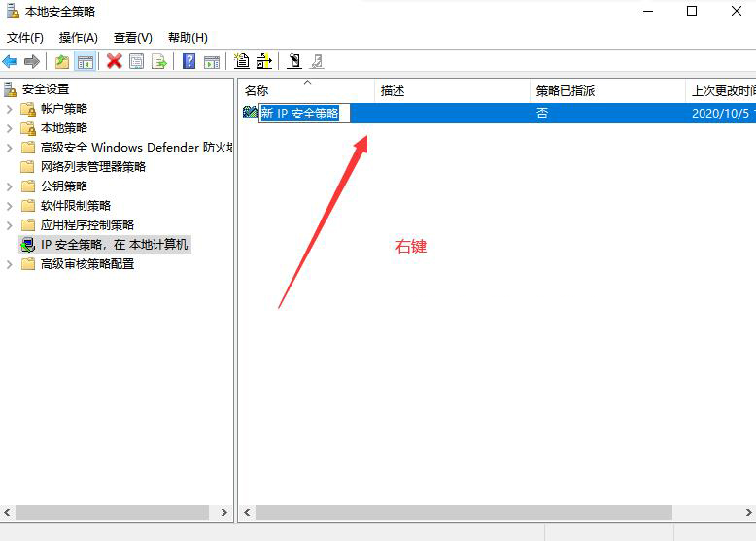Click the 新 IP 安全策略 name edit field
Screen dimensions: 756x541
[x=304, y=114]
